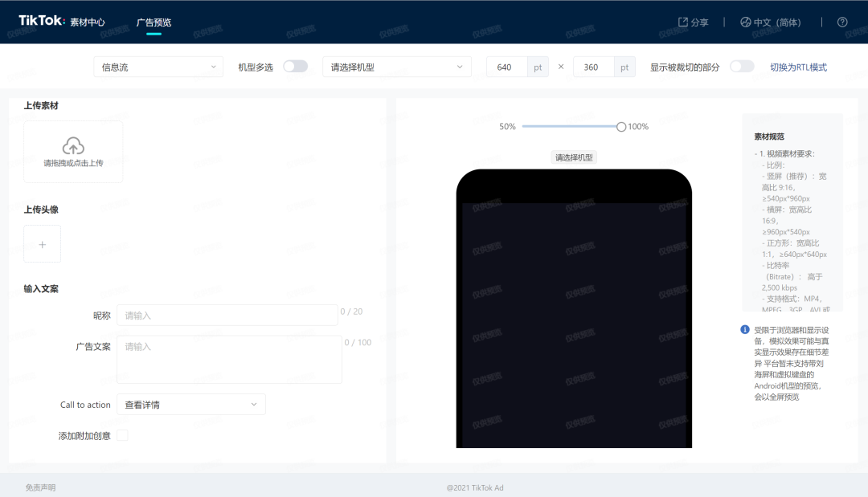Open the Call to action 查看详情 dropdown
This screenshot has height=497, width=868.
pyautogui.click(x=190, y=405)
